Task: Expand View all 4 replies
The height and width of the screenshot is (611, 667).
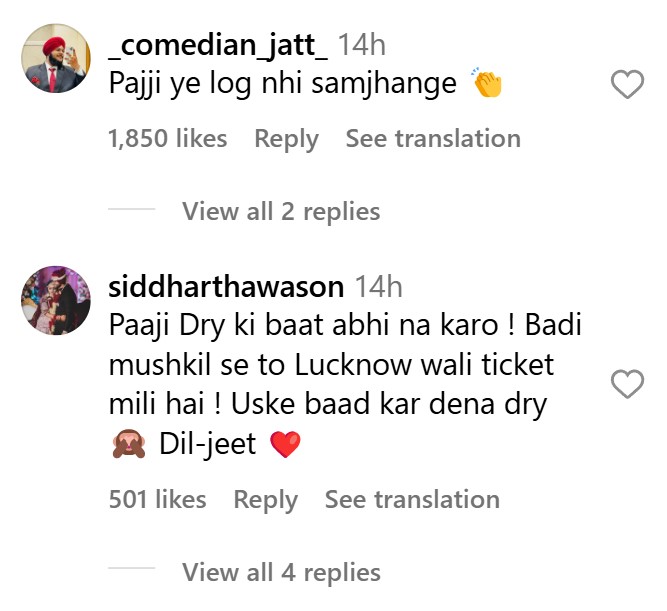Action: pos(281,572)
